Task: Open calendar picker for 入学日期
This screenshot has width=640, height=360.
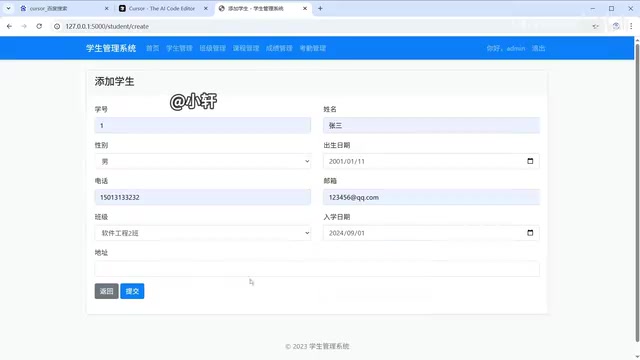Action: 530,233
